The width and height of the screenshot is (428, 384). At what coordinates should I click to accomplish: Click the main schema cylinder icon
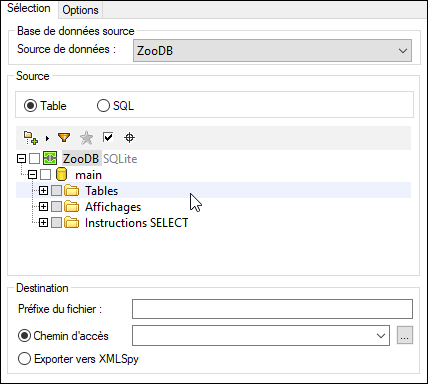[x=61, y=174]
